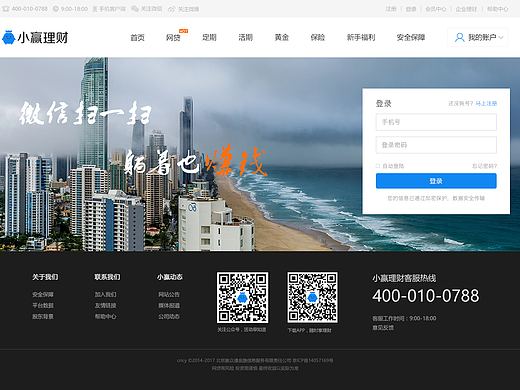Open footer link 网站公告
Screen dimensions: 520x390
pyautogui.click(x=169, y=294)
